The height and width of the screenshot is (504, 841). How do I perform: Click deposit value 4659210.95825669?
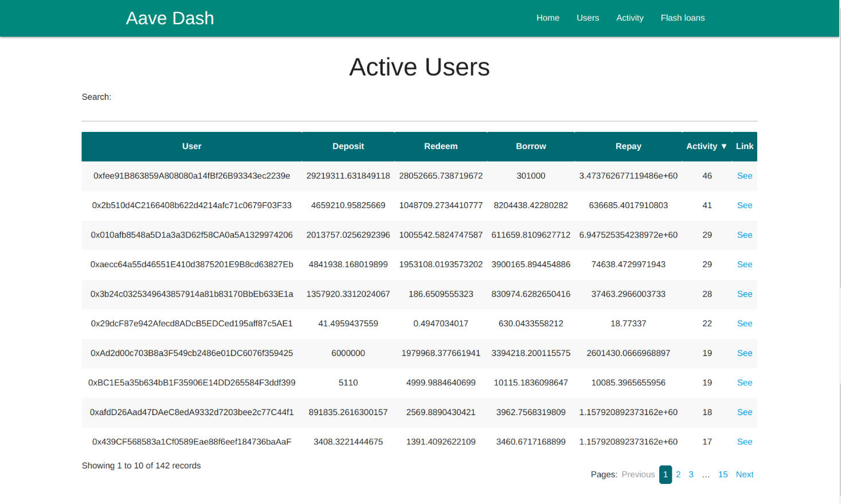pos(348,205)
